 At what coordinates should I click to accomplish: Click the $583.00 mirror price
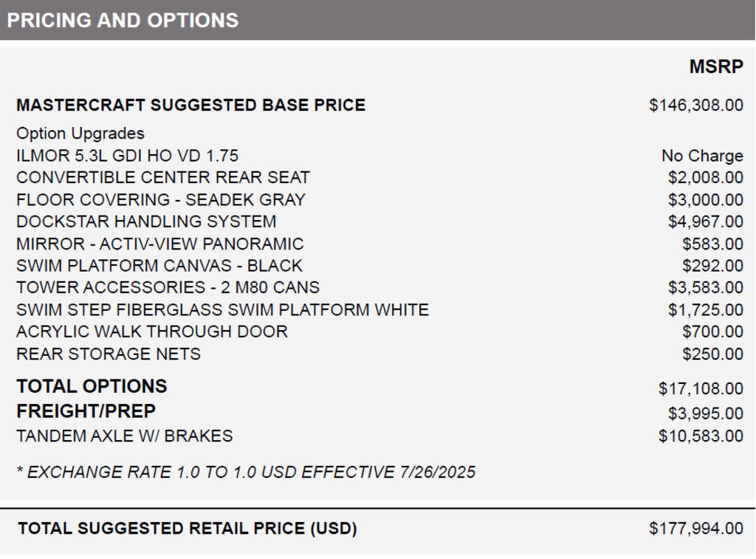[x=712, y=244]
